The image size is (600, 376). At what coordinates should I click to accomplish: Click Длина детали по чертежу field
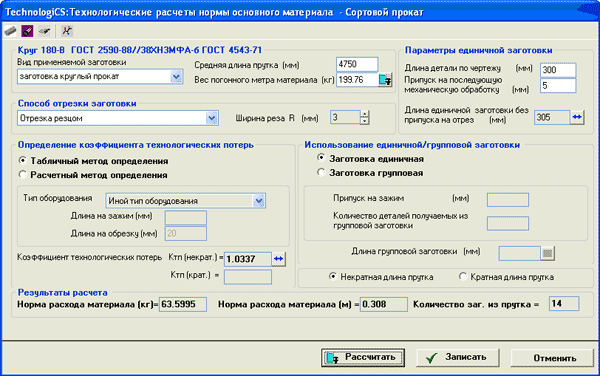pyautogui.click(x=558, y=70)
